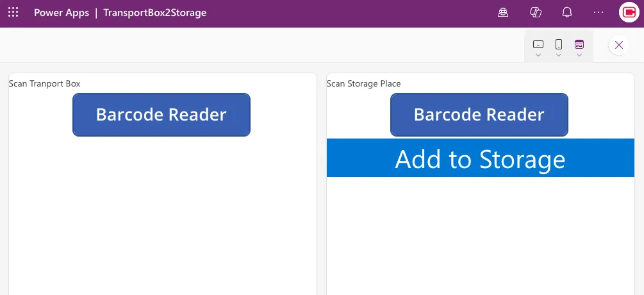Viewport: 644px width, 295px height.
Task: Expand the chevron below browser preview icon
Action: coord(579,55)
